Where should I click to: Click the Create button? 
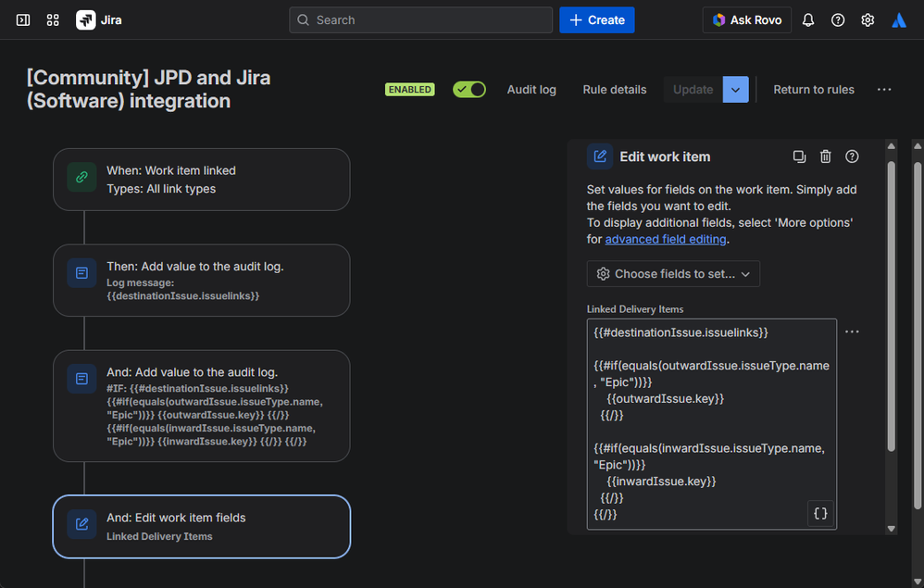point(596,20)
